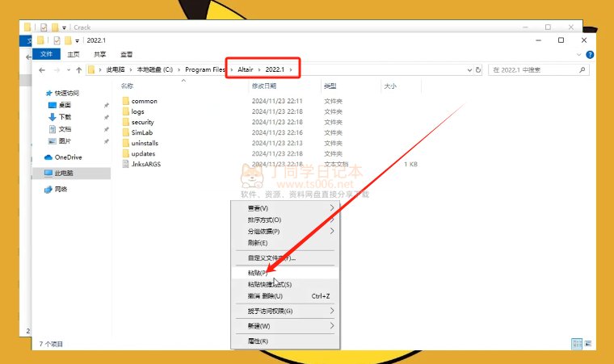Choose Undo Delete in the context menu
Image resolution: width=614 pixels, height=364 pixels.
[x=285, y=296]
